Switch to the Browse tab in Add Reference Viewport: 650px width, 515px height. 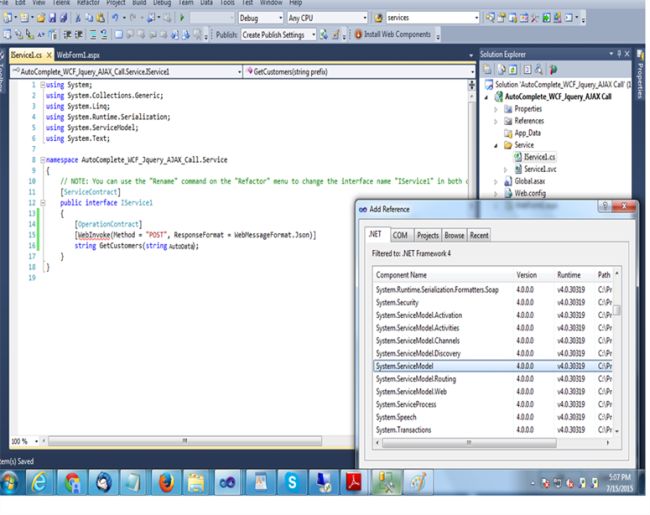click(454, 235)
